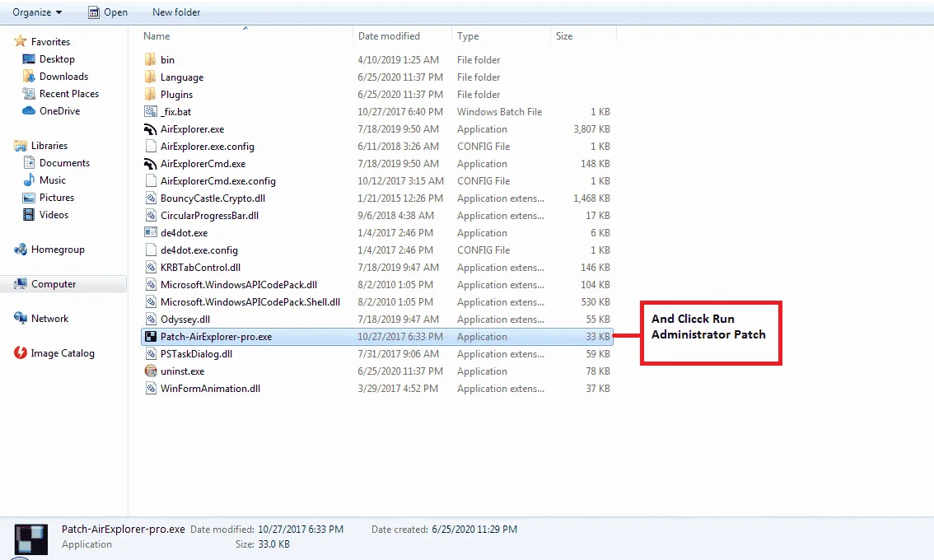This screenshot has width=934, height=560.
Task: Select the bin folder icon
Action: pyautogui.click(x=150, y=59)
